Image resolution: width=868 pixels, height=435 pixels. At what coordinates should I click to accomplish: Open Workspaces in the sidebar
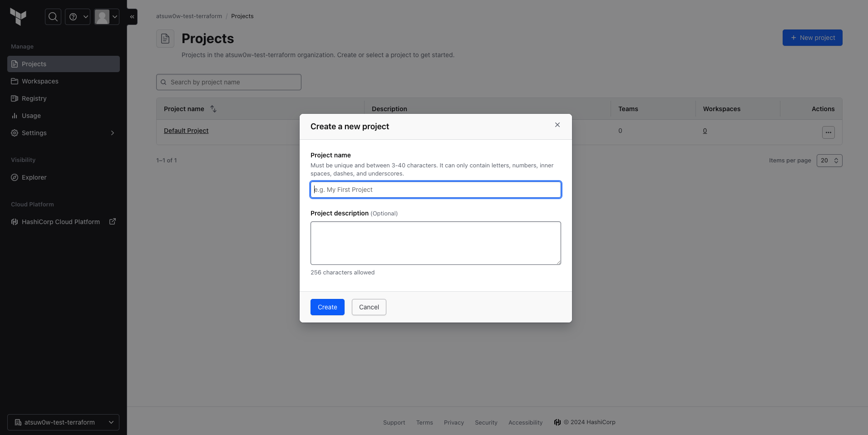click(x=40, y=81)
